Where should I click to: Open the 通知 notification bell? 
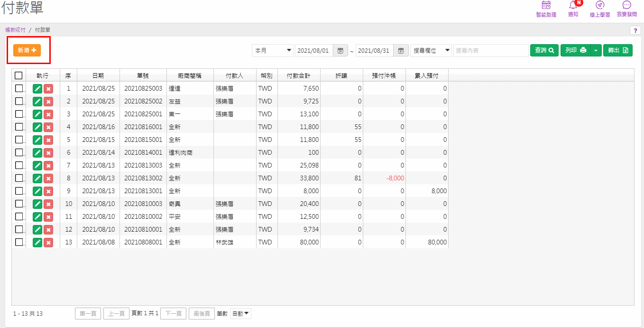(573, 9)
